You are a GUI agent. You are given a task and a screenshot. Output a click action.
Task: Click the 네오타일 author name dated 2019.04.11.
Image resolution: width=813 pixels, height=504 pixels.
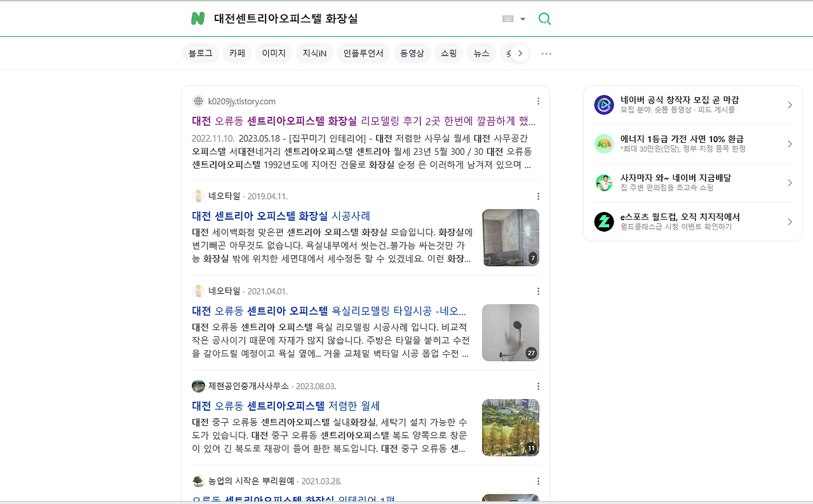(224, 196)
